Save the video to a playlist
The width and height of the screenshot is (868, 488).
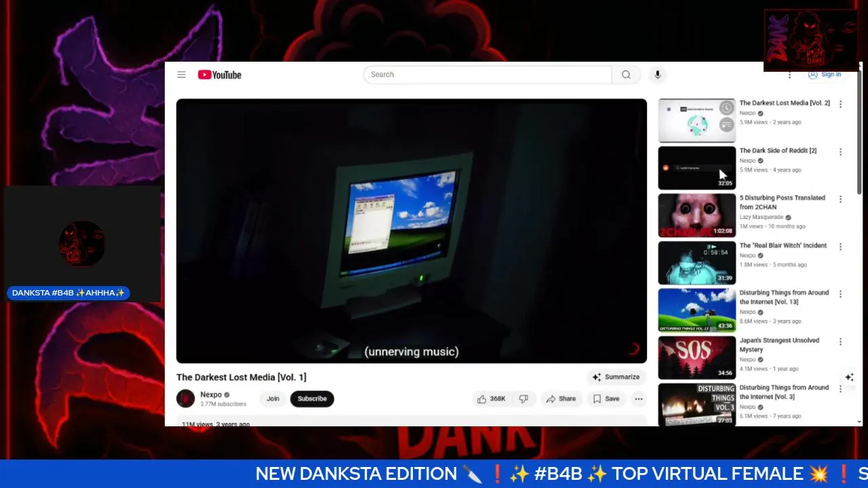tap(606, 399)
